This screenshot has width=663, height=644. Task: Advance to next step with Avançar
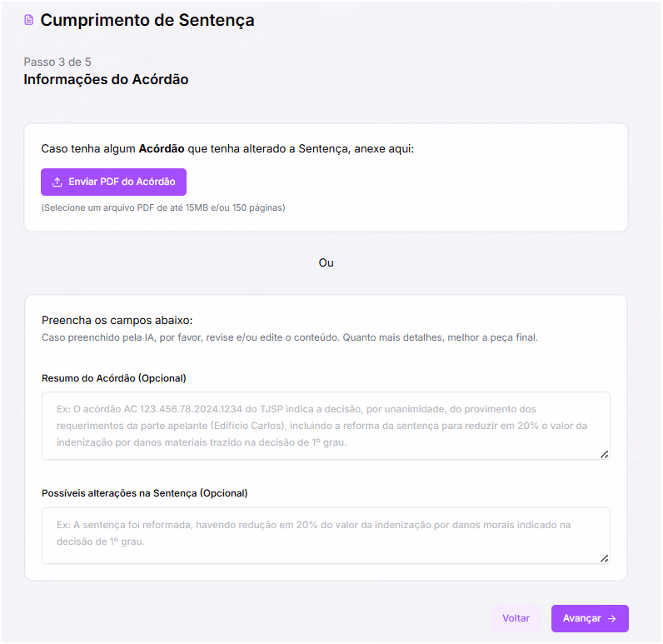(x=590, y=619)
